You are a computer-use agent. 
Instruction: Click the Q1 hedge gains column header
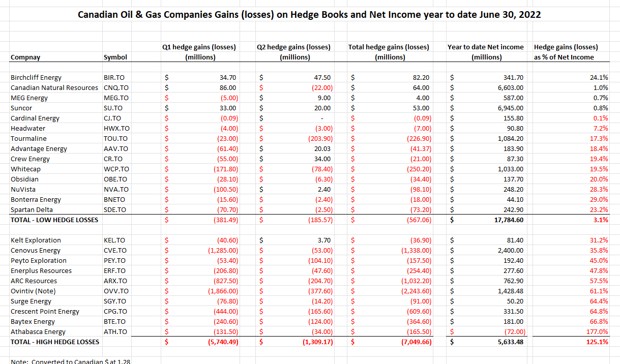click(x=197, y=51)
